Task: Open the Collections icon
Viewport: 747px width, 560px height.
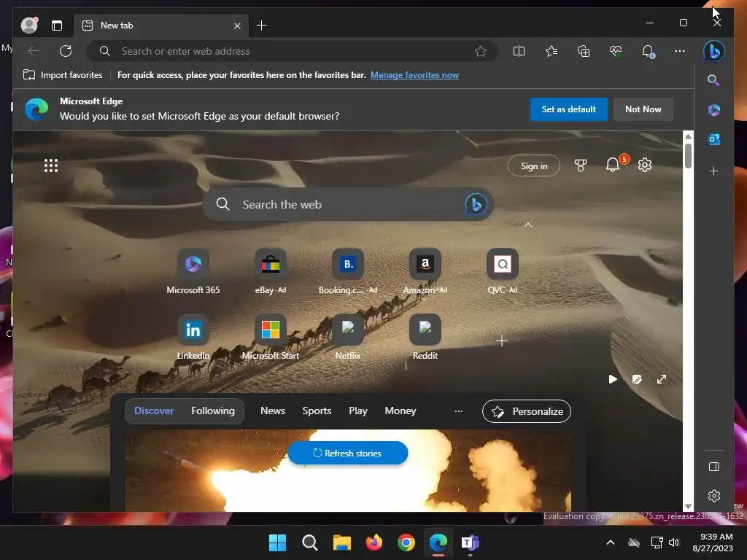Action: [x=584, y=51]
